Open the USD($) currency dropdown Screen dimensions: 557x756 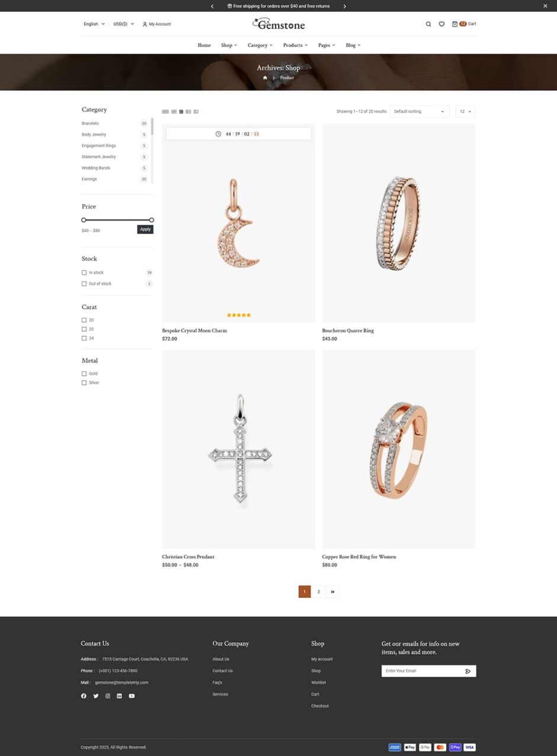(124, 24)
